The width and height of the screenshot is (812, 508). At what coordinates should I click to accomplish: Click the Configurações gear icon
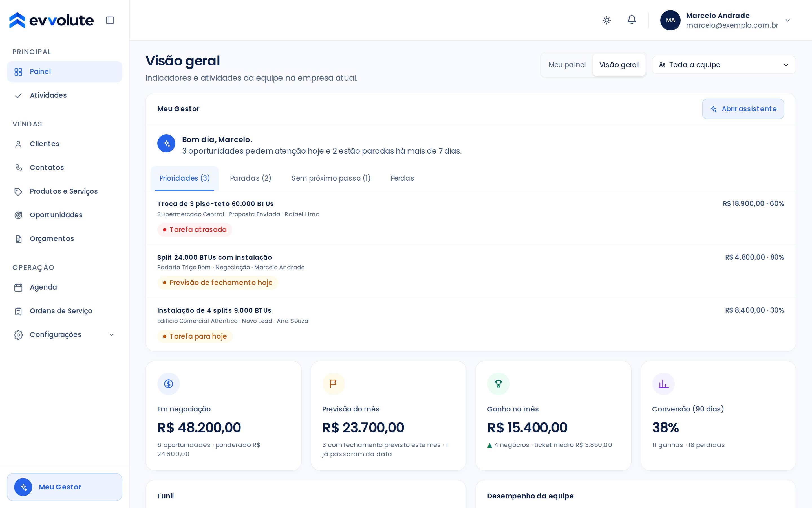click(x=18, y=335)
